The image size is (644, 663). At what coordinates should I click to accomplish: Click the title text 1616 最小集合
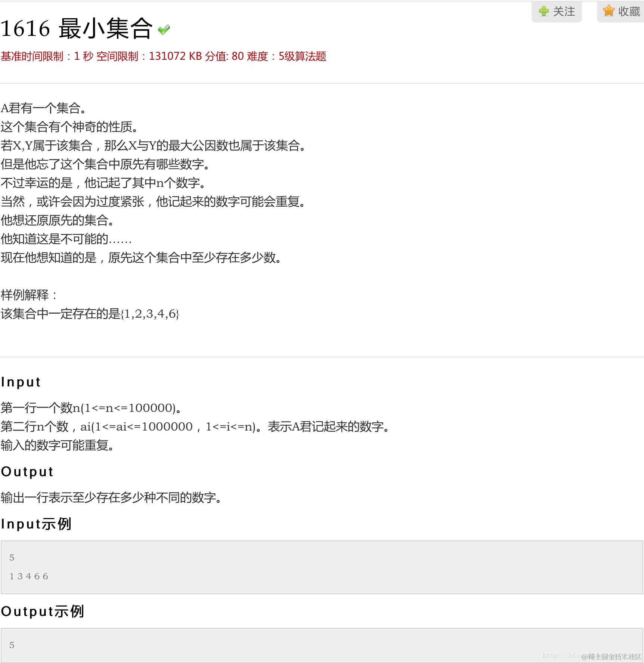[x=77, y=28]
